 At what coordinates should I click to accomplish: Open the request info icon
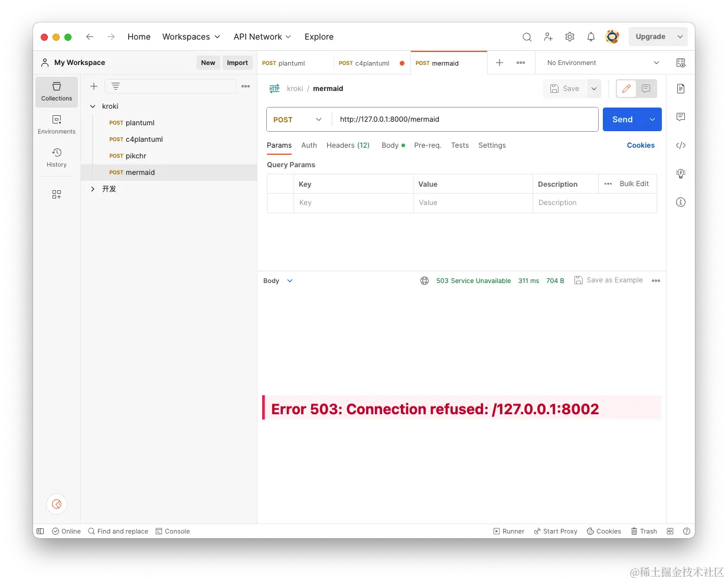pos(681,202)
